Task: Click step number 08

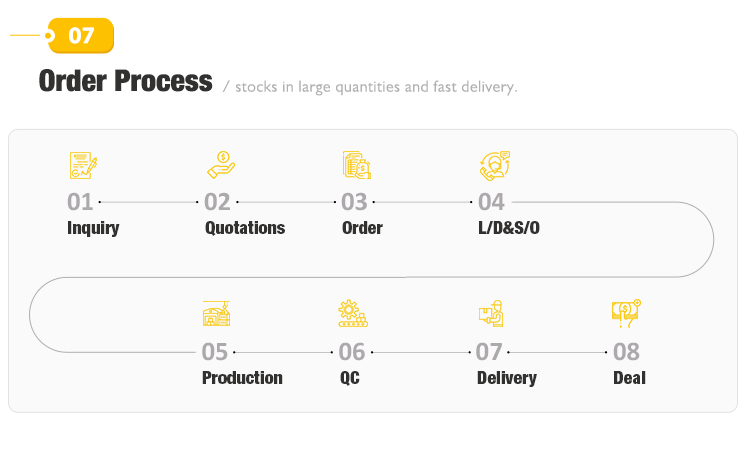Action: pos(626,352)
